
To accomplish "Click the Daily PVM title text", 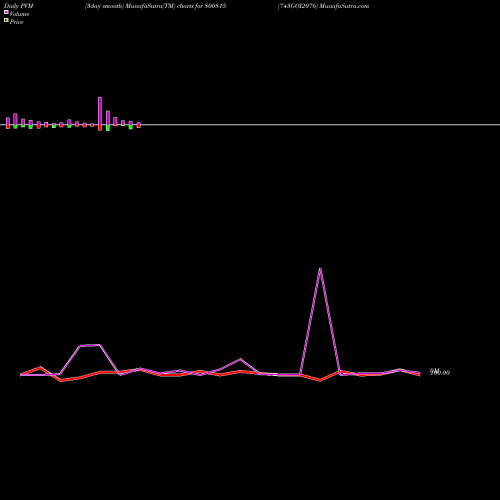I will pyautogui.click(x=19, y=6).
